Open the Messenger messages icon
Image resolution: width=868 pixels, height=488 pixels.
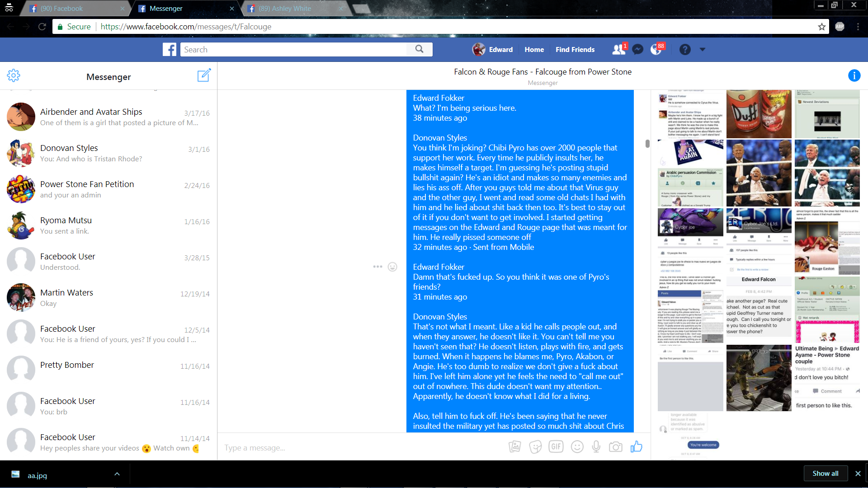(x=637, y=49)
